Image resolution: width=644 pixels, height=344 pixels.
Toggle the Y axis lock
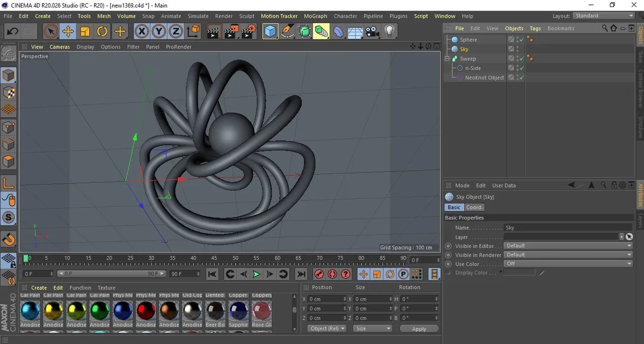159,32
